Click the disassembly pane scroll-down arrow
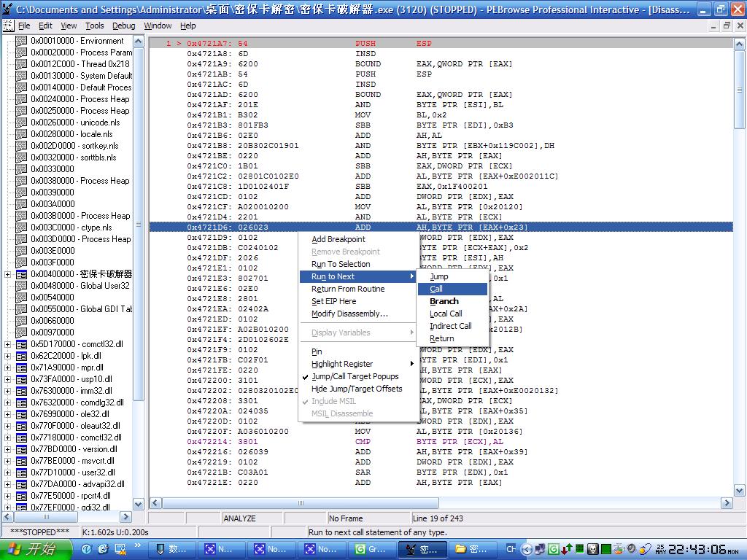The height and width of the screenshot is (560, 747). (740, 491)
